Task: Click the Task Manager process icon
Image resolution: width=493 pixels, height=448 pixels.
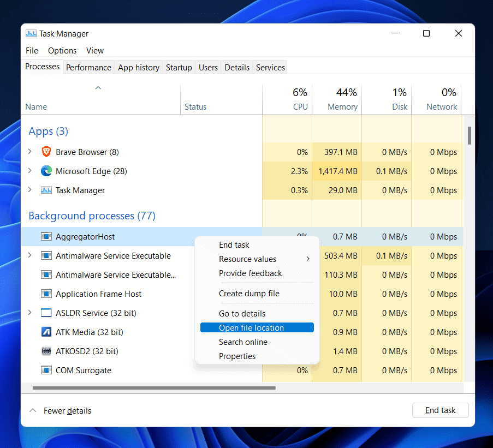Action: coord(46,190)
